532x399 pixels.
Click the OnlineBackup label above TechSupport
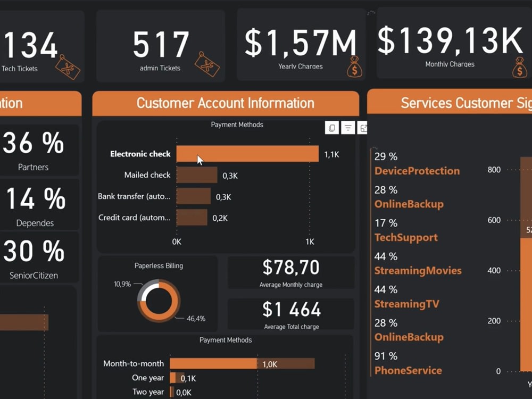coord(409,204)
